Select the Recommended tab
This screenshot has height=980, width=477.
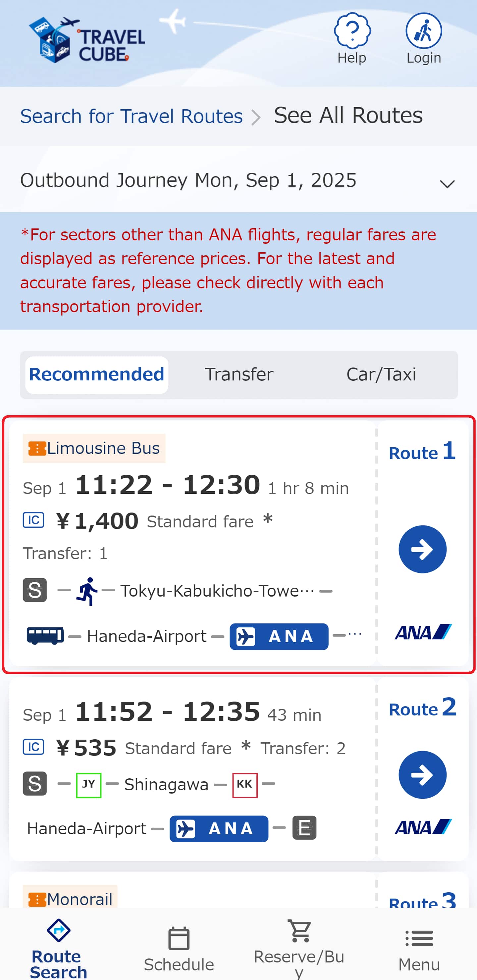97,374
